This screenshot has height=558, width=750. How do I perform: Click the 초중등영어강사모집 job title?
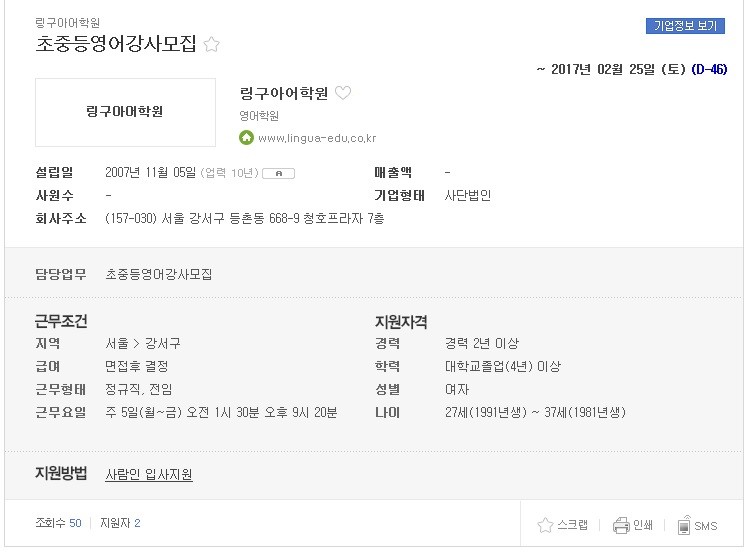(x=116, y=44)
